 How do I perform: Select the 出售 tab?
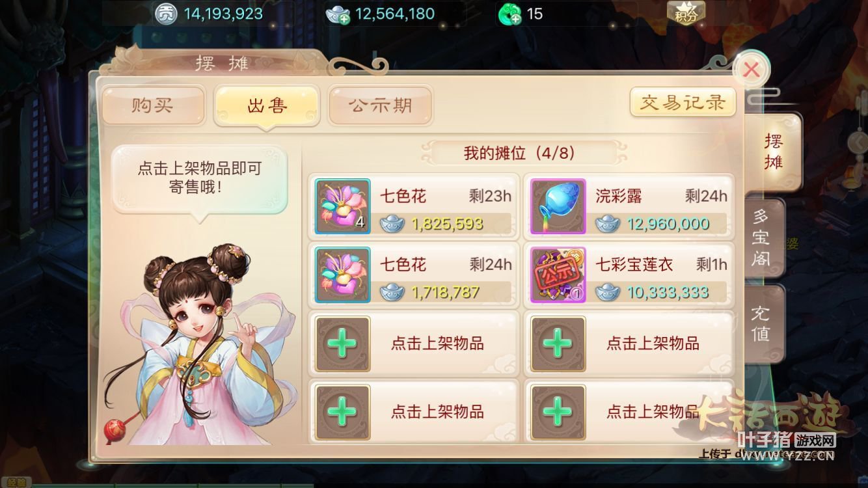[x=267, y=104]
